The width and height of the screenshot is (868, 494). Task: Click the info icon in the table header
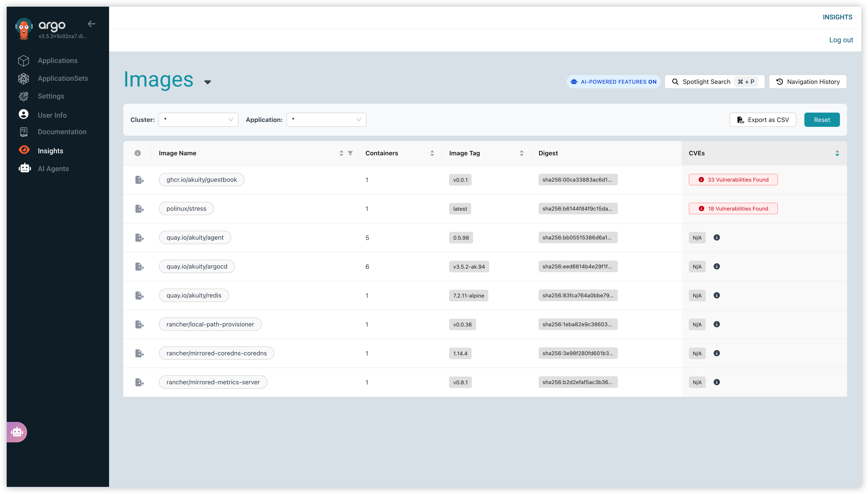click(x=137, y=153)
